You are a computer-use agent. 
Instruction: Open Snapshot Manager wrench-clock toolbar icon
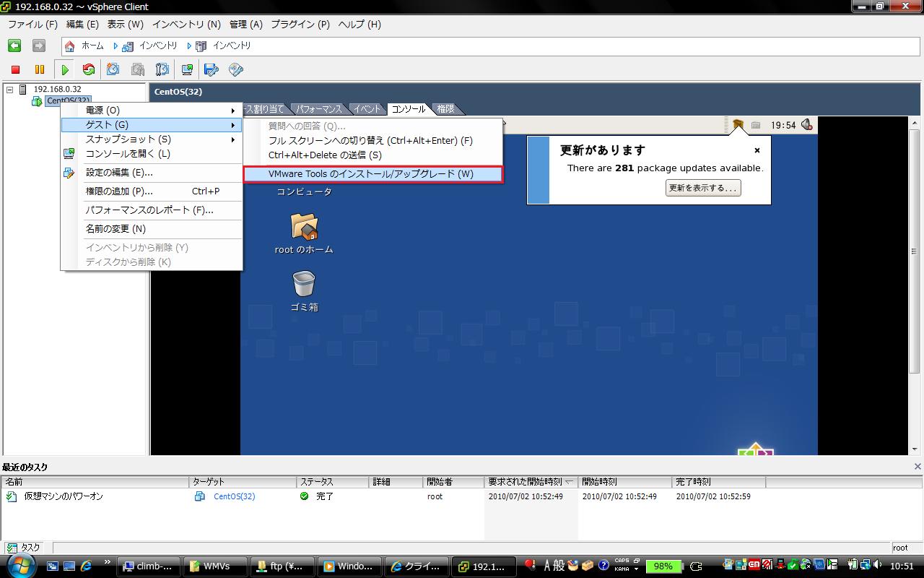162,69
